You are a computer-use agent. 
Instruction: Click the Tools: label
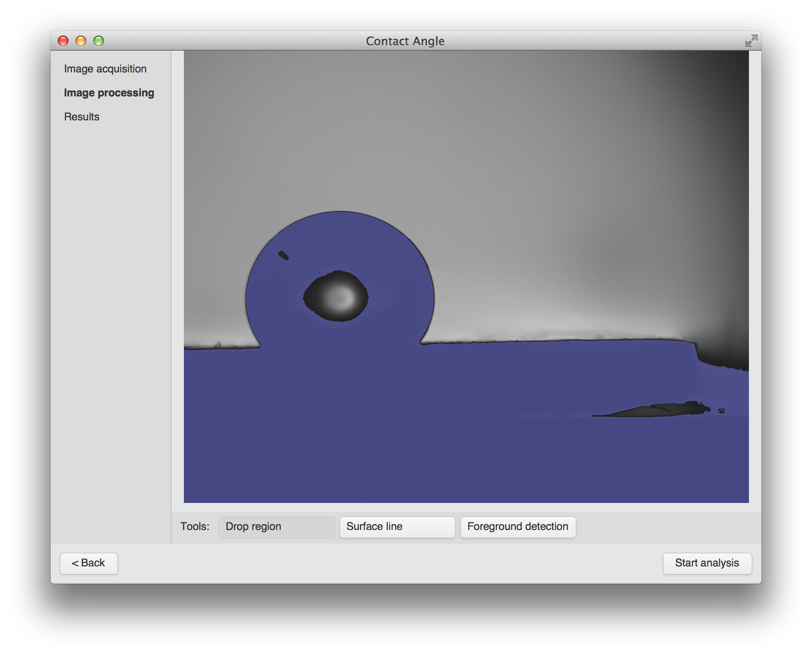click(195, 526)
